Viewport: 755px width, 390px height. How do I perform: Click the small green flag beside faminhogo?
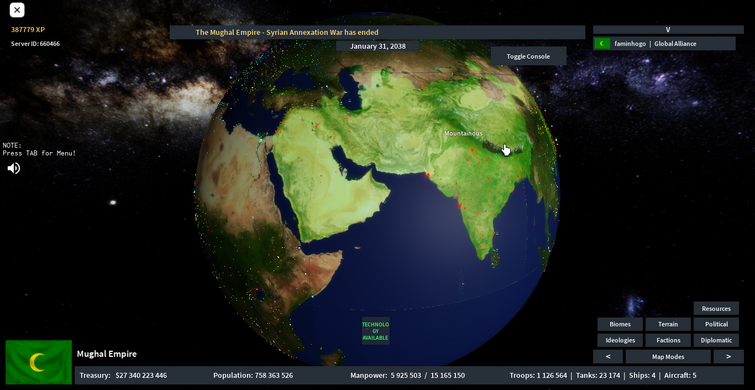tap(602, 43)
